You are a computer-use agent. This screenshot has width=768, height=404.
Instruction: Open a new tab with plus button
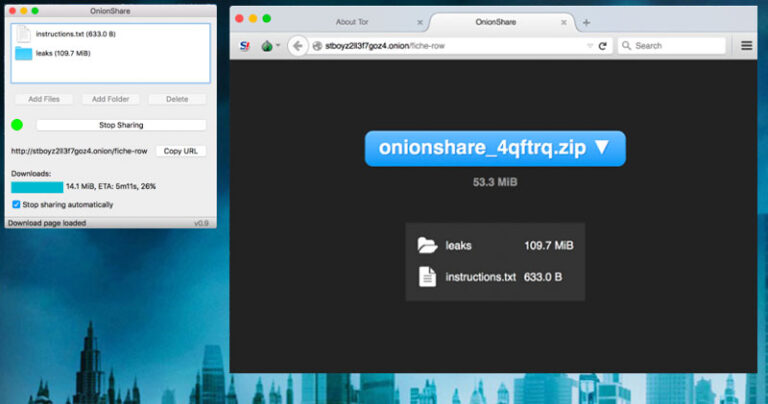point(586,22)
